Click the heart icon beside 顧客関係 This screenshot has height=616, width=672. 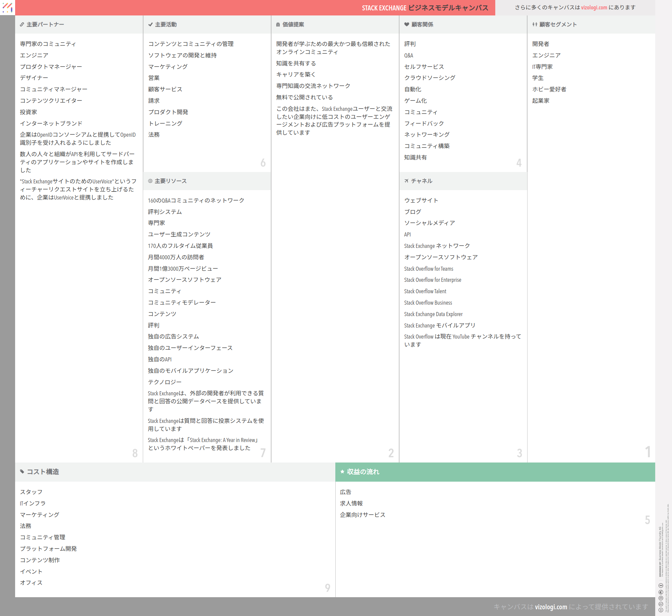pos(407,25)
